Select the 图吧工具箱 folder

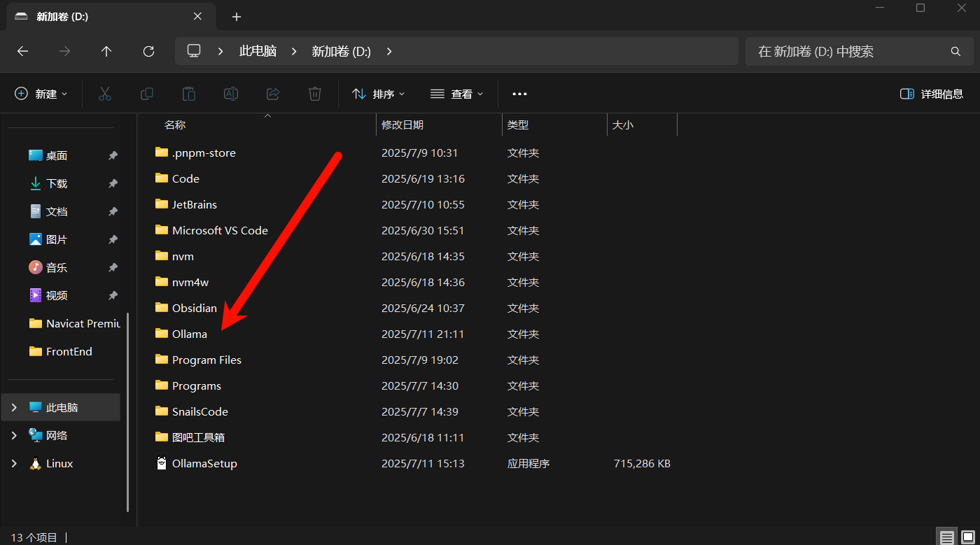pos(198,437)
